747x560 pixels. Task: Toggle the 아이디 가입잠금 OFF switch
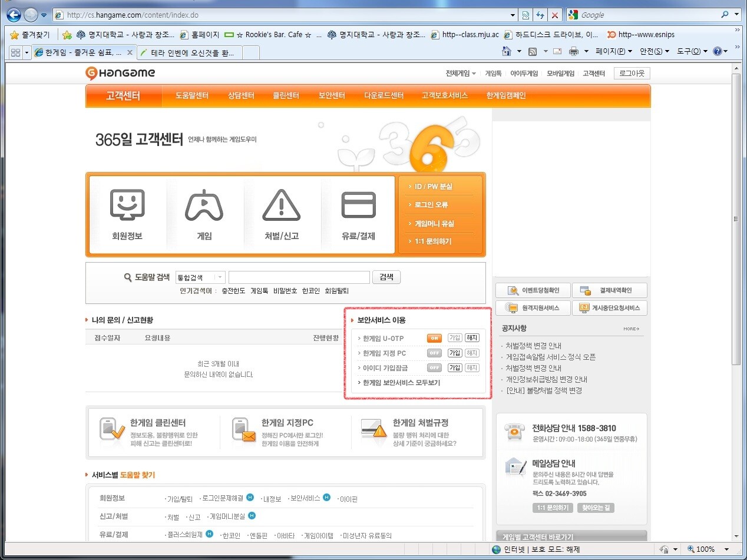[434, 367]
